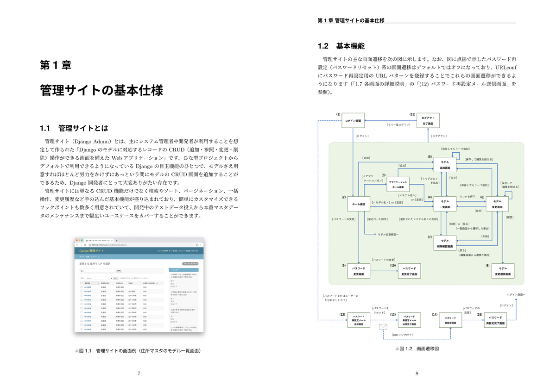The width and height of the screenshot is (556, 392).
Task: Click the ホーム画面 box numbered (2)
Action: click(359, 204)
